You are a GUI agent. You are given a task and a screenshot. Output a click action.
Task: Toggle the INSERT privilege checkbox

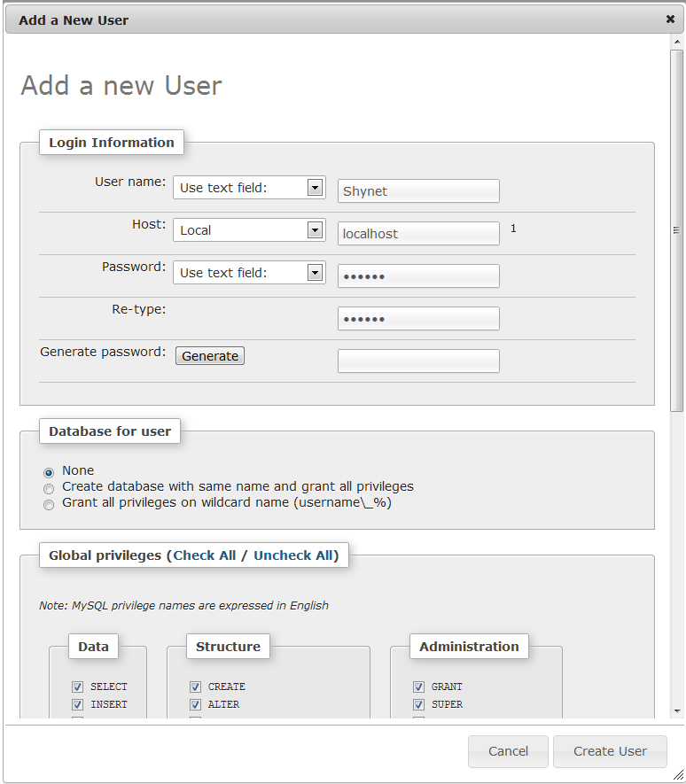pos(77,704)
